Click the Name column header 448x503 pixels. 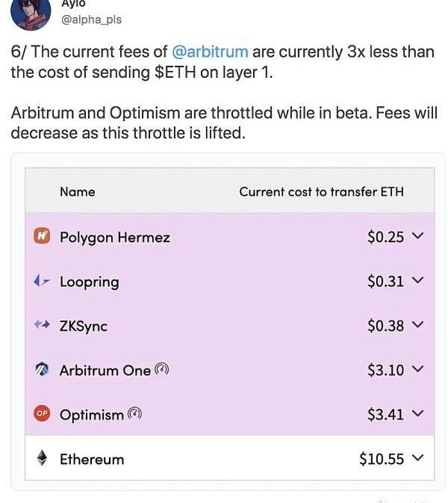pyautogui.click(x=78, y=191)
